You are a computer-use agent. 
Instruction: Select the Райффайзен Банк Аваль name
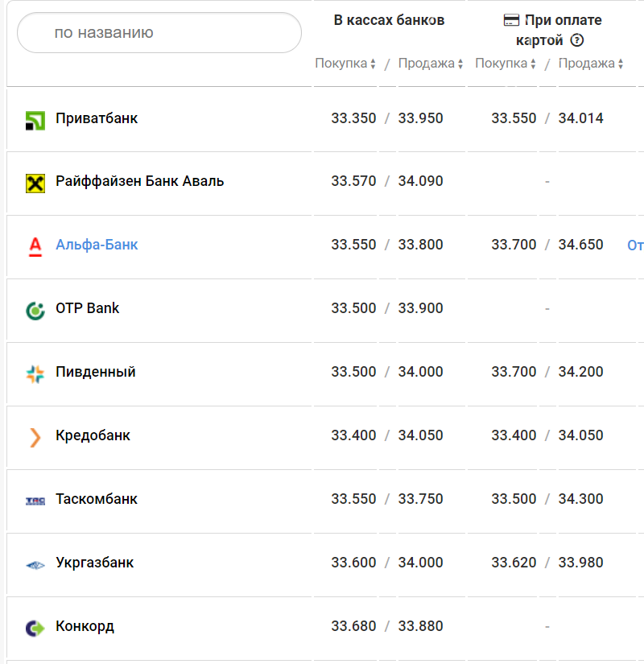coord(140,181)
